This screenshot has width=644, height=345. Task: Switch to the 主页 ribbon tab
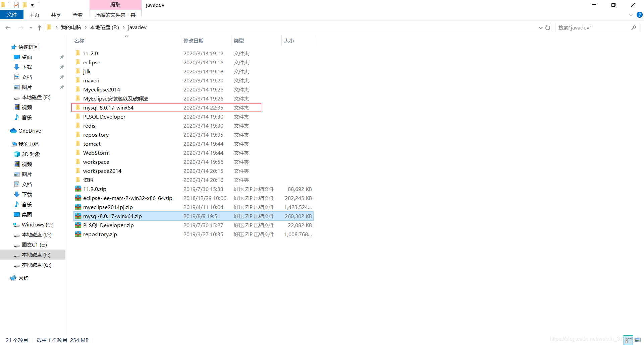(34, 15)
